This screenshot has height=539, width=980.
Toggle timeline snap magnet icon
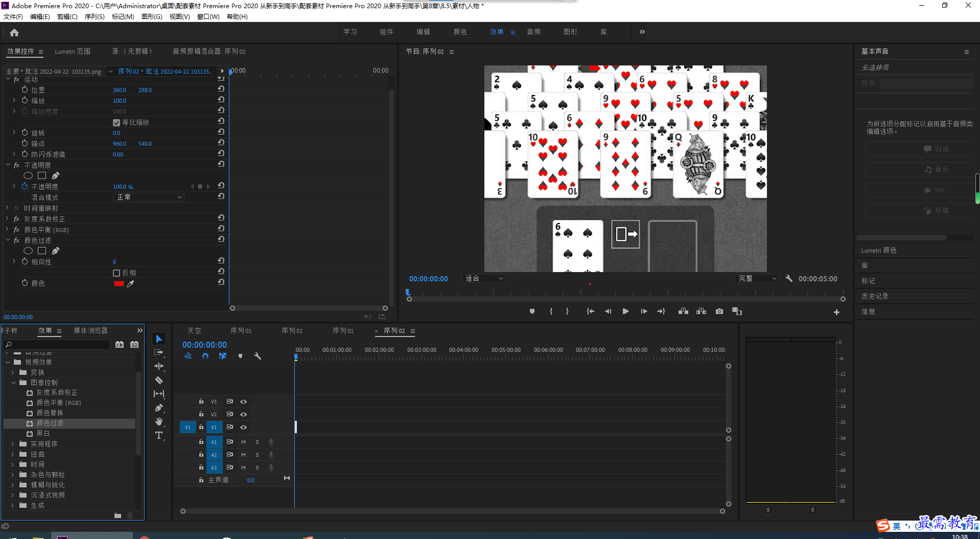(205, 356)
